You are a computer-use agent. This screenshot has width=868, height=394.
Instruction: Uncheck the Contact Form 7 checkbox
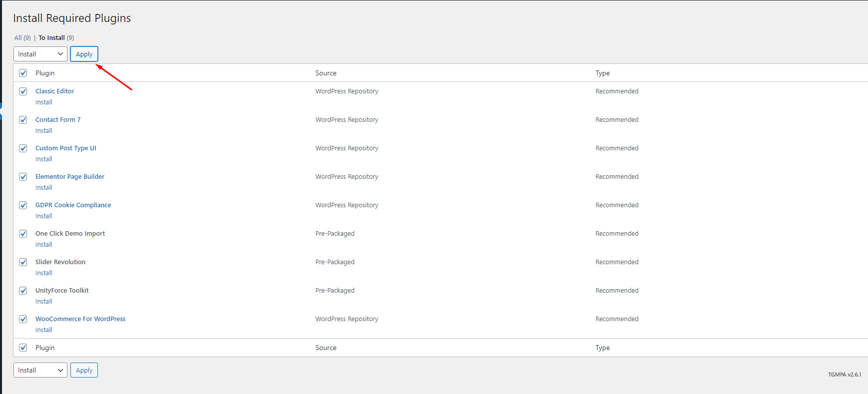tap(23, 120)
